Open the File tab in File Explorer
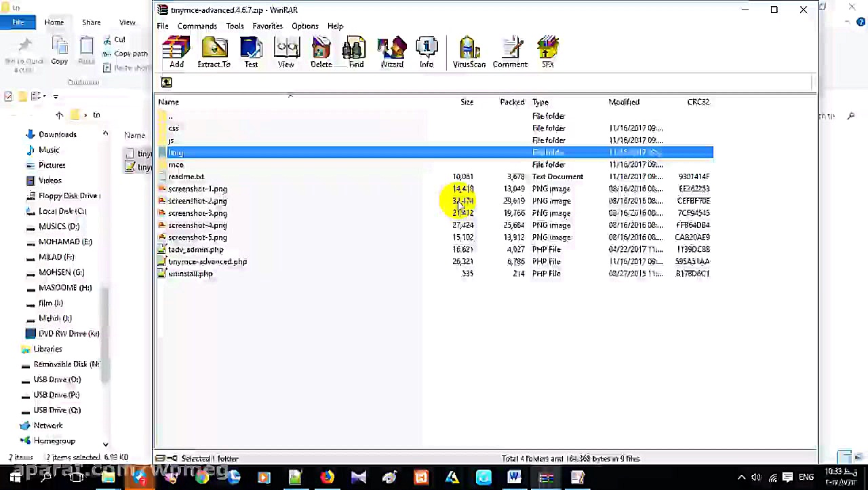This screenshot has width=868, height=490. click(18, 22)
